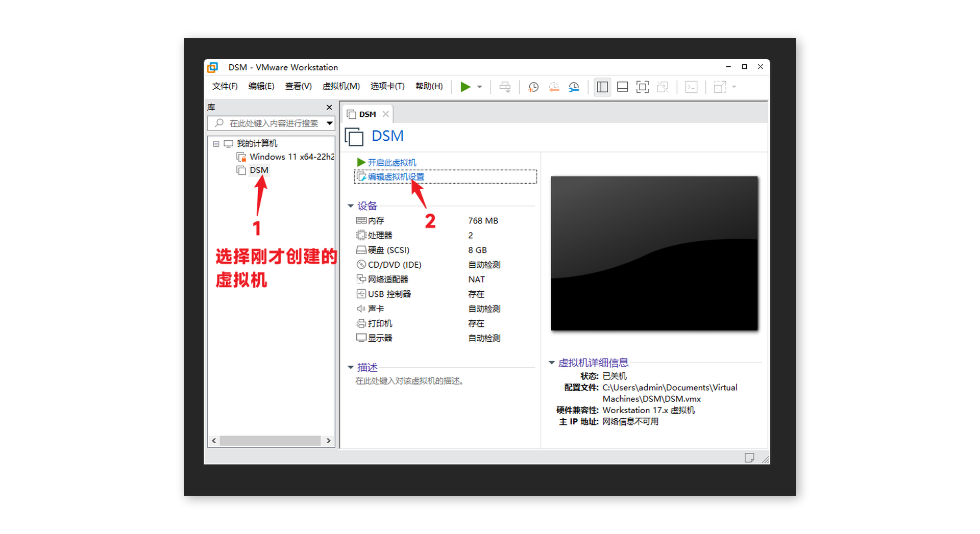
Task: Click the 网络适配器 device row
Action: [x=444, y=279]
